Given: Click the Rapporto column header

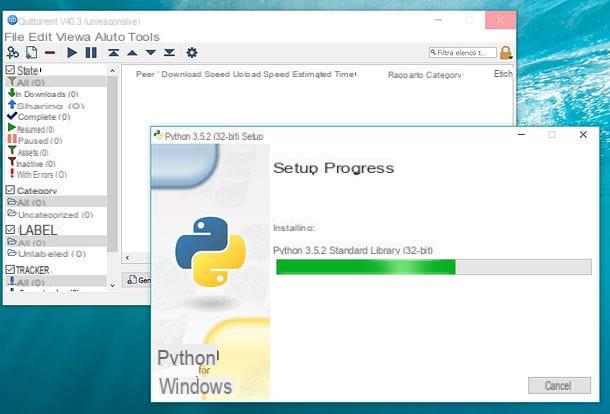Looking at the screenshot, I should point(405,75).
